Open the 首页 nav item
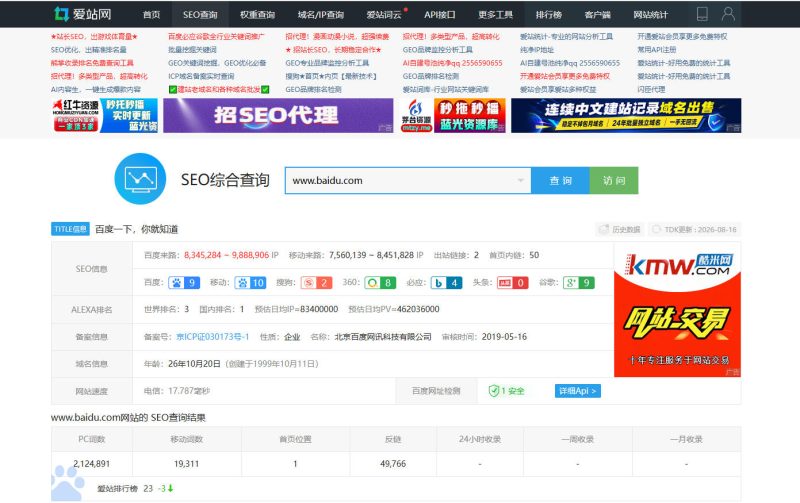The image size is (800, 503). pos(151,14)
